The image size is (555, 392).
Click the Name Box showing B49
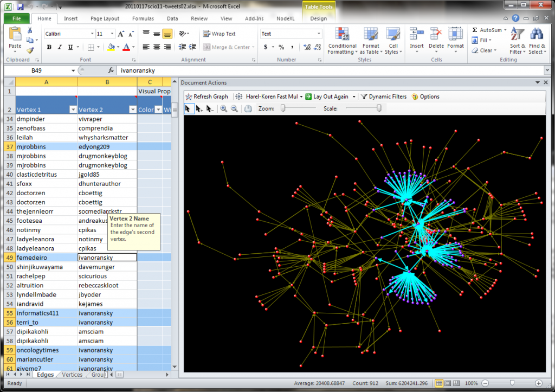[36, 70]
